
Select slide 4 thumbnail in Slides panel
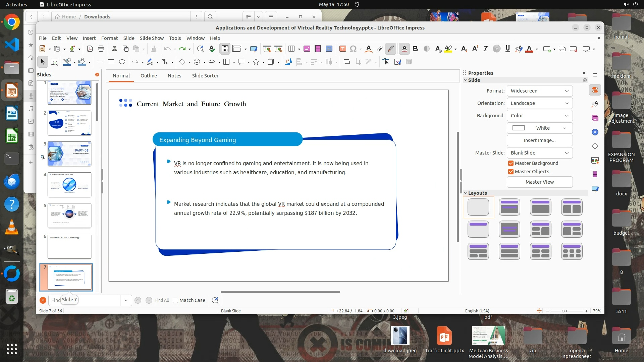coord(69,185)
